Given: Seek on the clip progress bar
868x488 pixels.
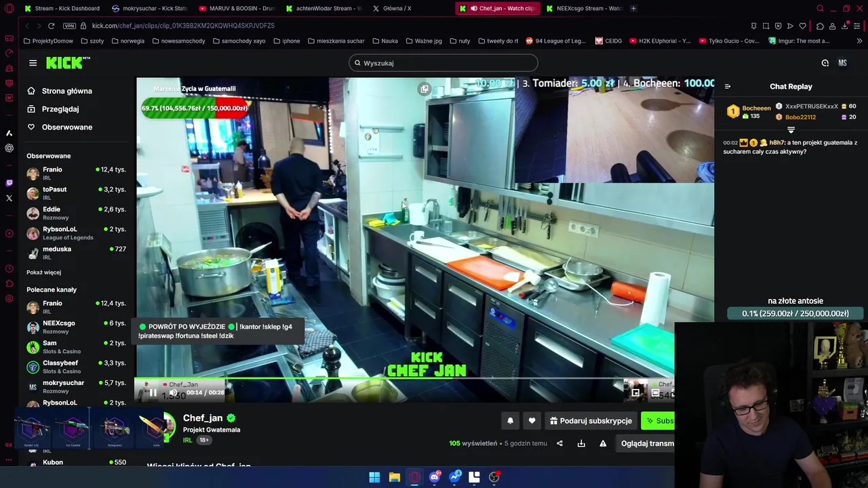Looking at the screenshot, I should click(x=405, y=379).
